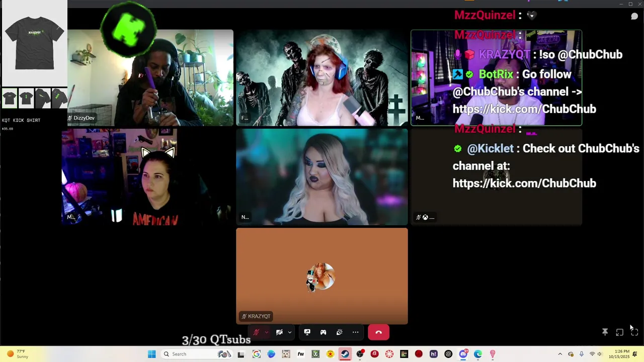The width and height of the screenshot is (644, 362).
Task: Click the KRAZYQT username in chat
Action: click(504, 55)
